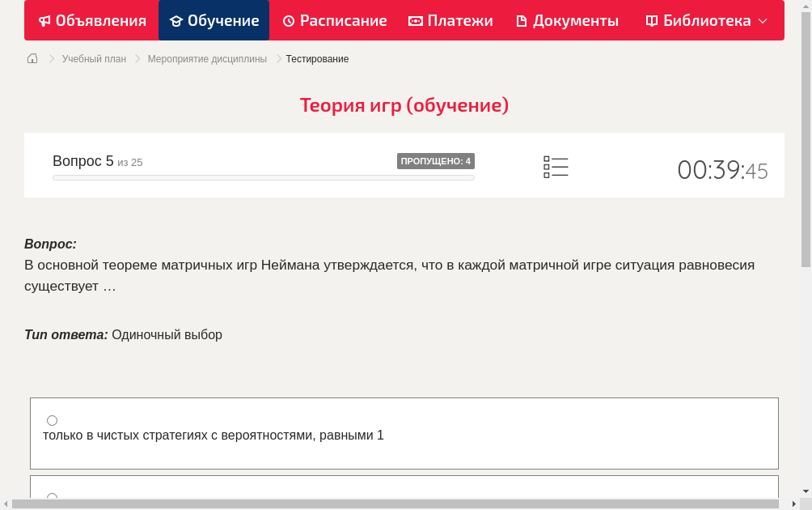
Task: Open the question list icon
Action: coord(556,168)
